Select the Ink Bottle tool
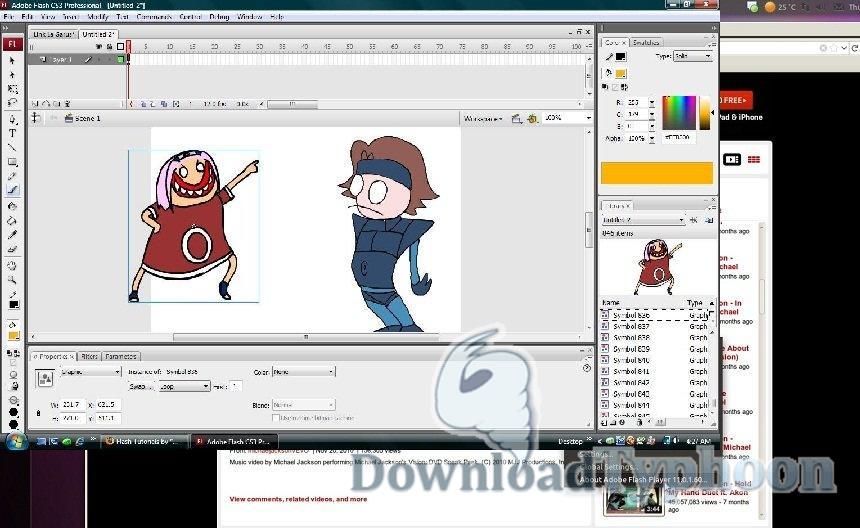The width and height of the screenshot is (860, 528). [13, 207]
